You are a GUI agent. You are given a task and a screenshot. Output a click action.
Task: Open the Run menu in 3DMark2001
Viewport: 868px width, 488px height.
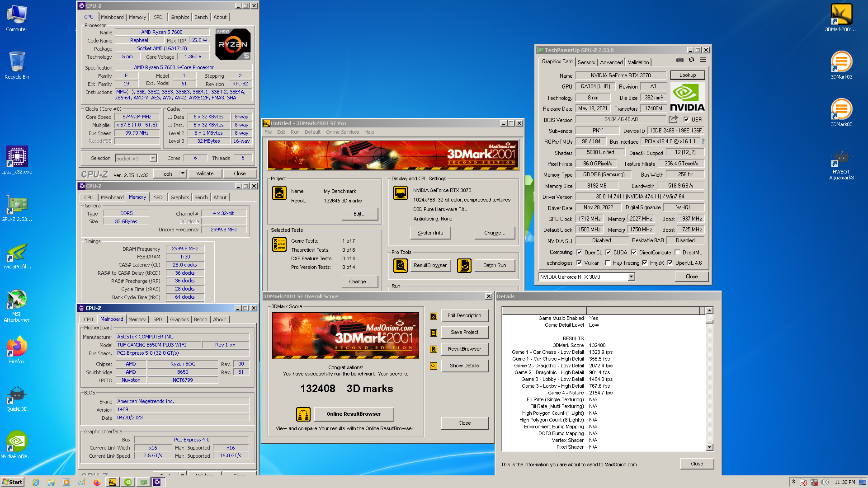pos(295,132)
